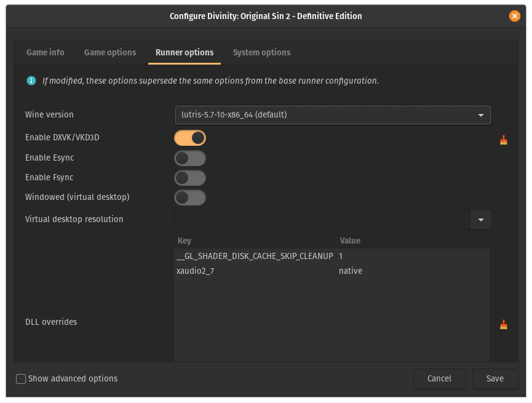532x403 pixels.
Task: Open the Game options tab
Action: (x=110, y=53)
